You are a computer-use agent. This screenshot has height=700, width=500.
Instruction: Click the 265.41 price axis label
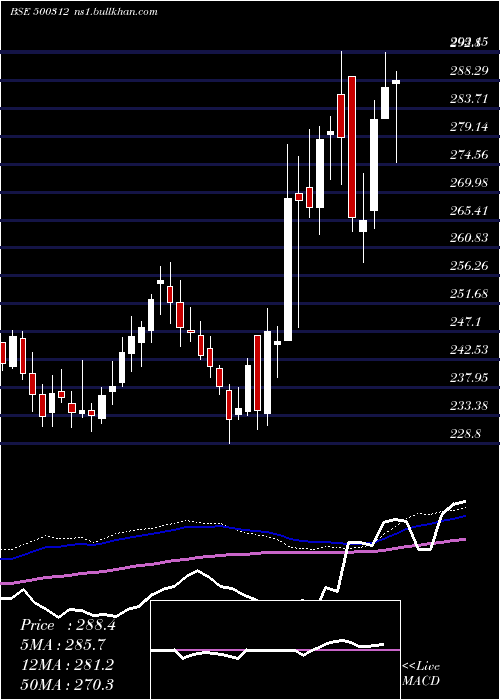click(x=469, y=210)
